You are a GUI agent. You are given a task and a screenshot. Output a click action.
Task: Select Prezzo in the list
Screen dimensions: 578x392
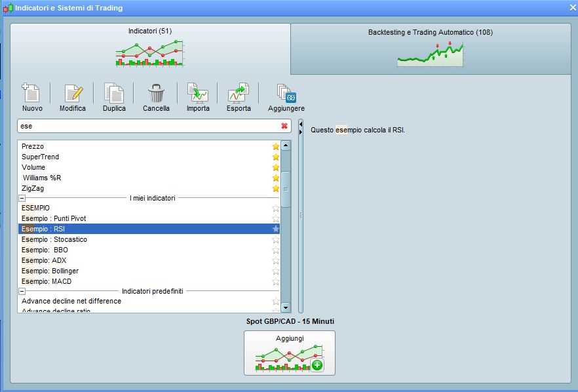pyautogui.click(x=149, y=146)
